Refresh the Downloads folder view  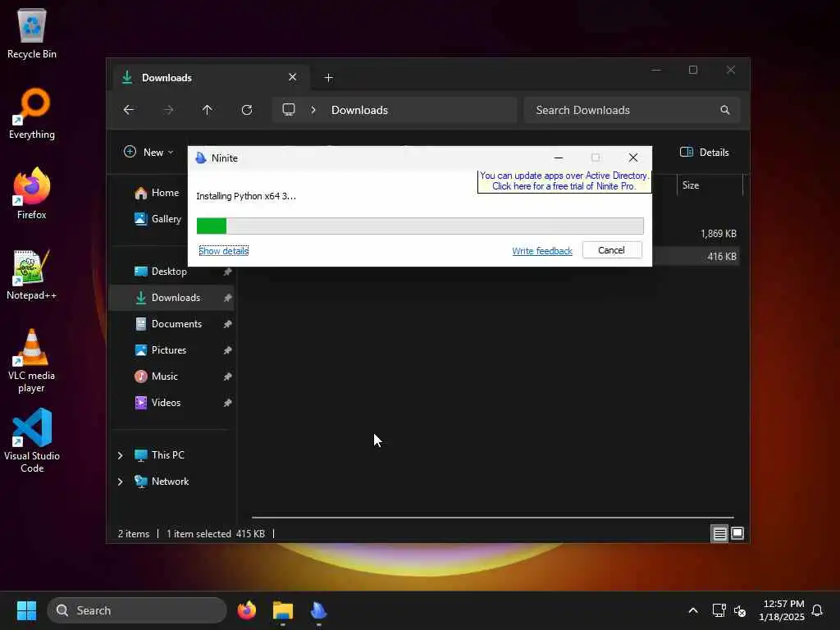coord(247,110)
